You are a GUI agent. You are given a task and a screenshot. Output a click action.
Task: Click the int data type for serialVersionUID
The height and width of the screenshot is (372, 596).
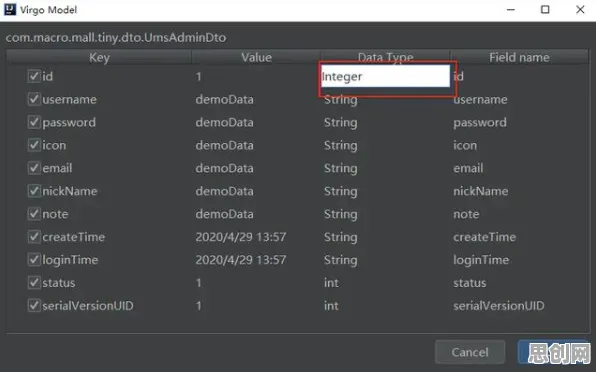coord(331,306)
